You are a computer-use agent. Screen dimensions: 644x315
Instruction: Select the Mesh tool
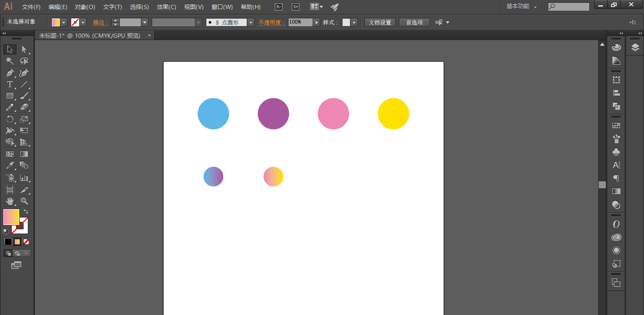pyautogui.click(x=10, y=154)
